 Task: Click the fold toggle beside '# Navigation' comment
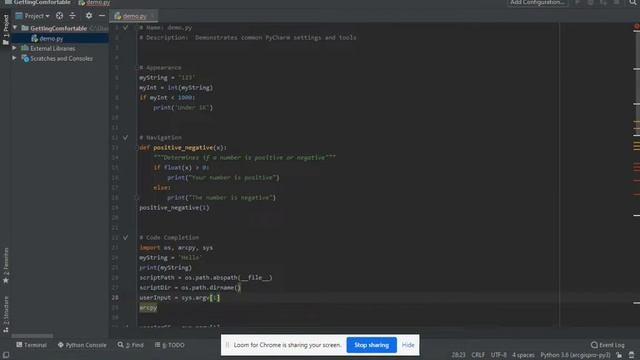click(125, 138)
